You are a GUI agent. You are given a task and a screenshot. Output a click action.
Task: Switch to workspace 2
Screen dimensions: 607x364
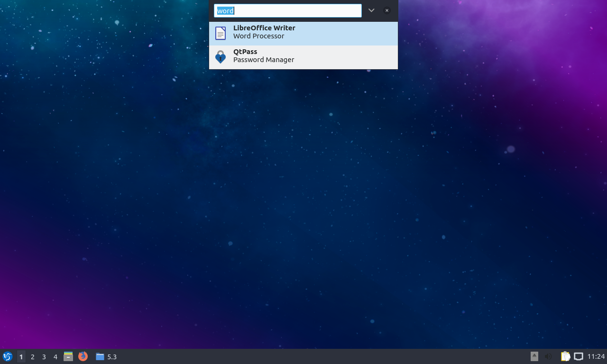(x=33, y=357)
